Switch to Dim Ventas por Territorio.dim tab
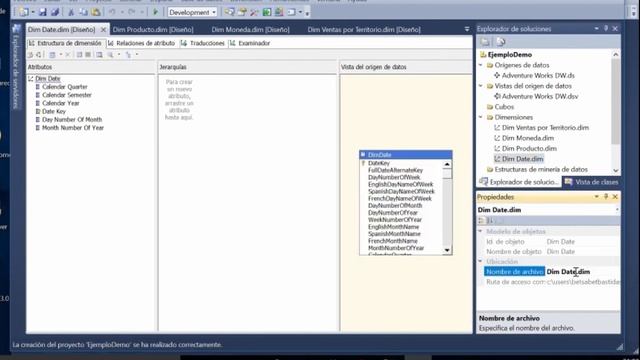This screenshot has height=360, width=640. click(364, 29)
